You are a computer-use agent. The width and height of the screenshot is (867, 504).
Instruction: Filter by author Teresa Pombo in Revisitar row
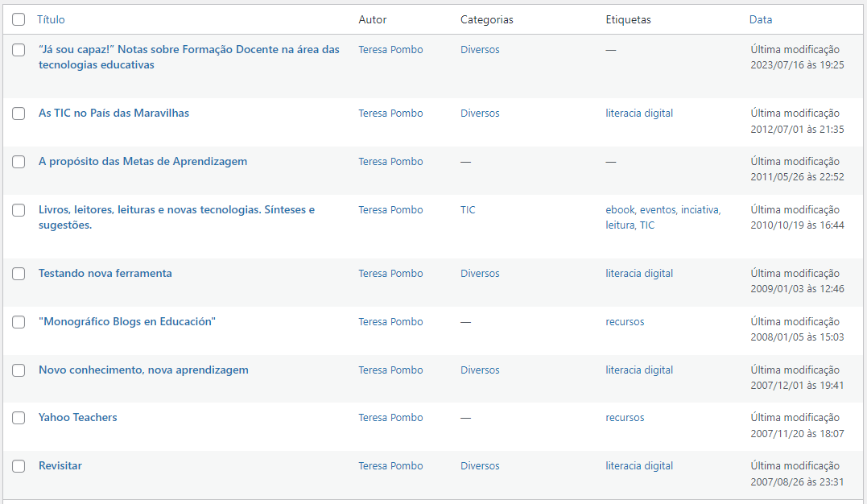(x=390, y=466)
